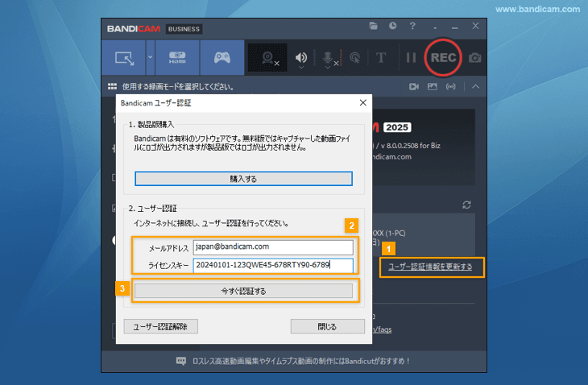Click the ユーザー認証情報を更新する link

point(430,267)
